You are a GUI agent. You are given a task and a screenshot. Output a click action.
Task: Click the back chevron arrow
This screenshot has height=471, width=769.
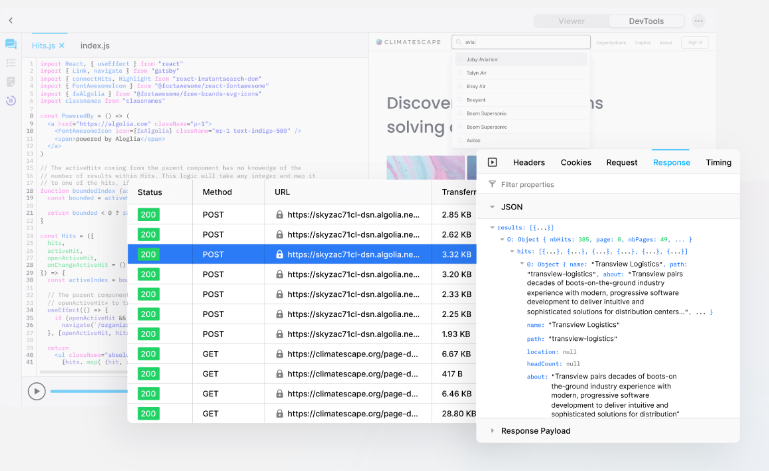pyautogui.click(x=11, y=21)
